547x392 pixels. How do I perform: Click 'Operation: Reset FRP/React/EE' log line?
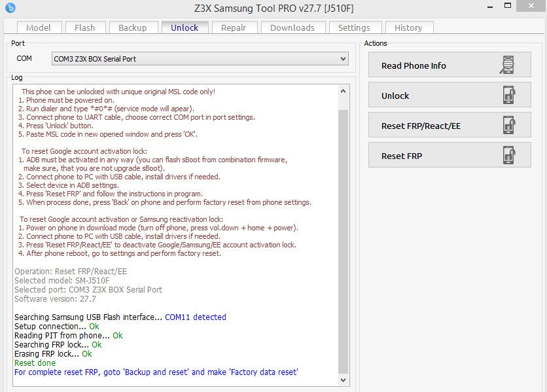71,271
